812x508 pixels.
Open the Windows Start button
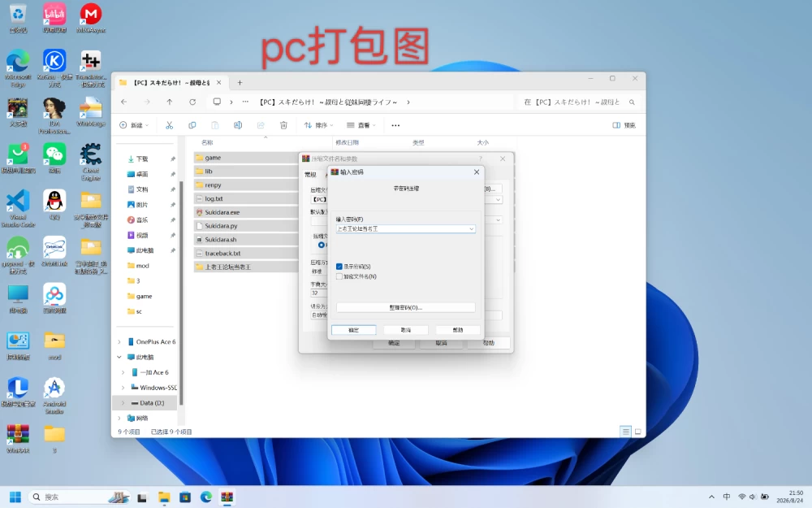[15, 497]
